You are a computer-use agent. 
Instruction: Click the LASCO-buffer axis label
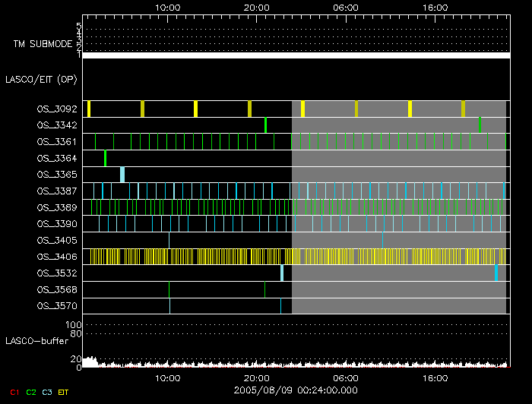click(x=36, y=342)
